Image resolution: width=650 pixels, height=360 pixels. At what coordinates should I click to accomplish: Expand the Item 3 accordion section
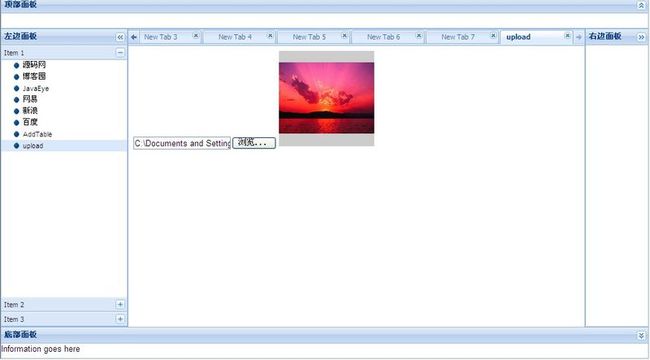pos(120,319)
